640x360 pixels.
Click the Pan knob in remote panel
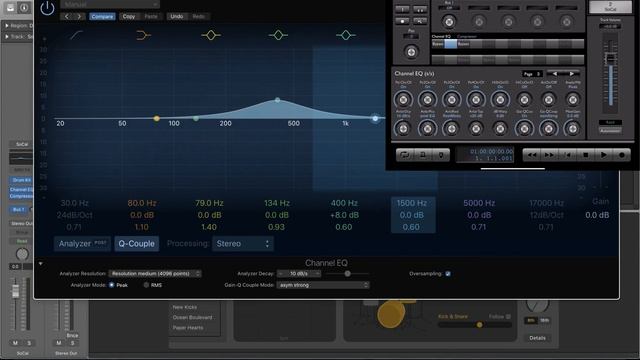(411, 52)
